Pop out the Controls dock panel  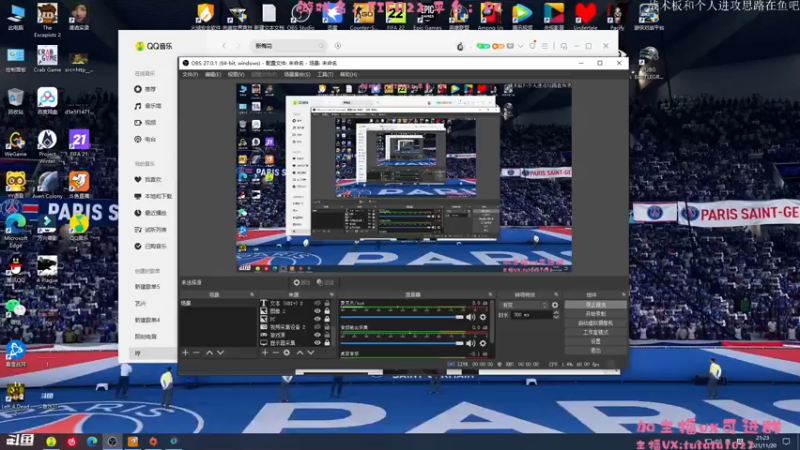(623, 295)
